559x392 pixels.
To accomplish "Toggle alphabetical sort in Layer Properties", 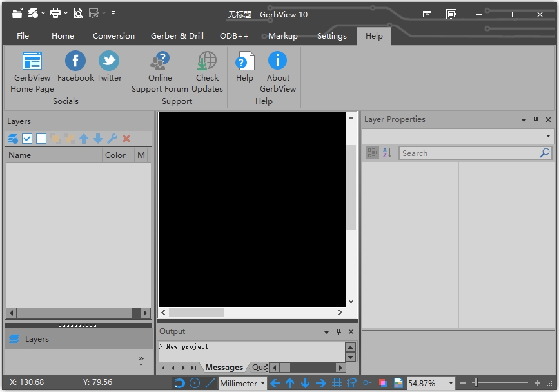I will tap(387, 153).
